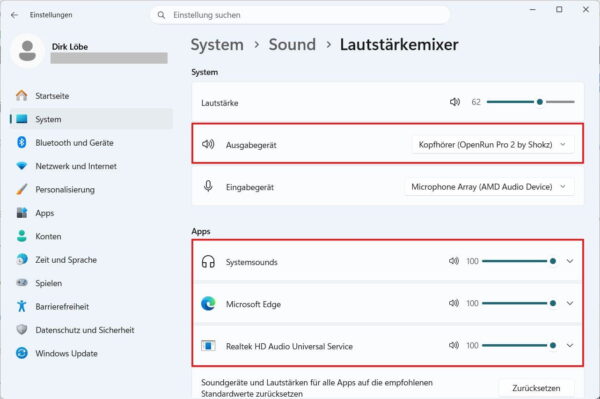Click the user profile avatar
The width and height of the screenshot is (600, 399).
point(28,51)
